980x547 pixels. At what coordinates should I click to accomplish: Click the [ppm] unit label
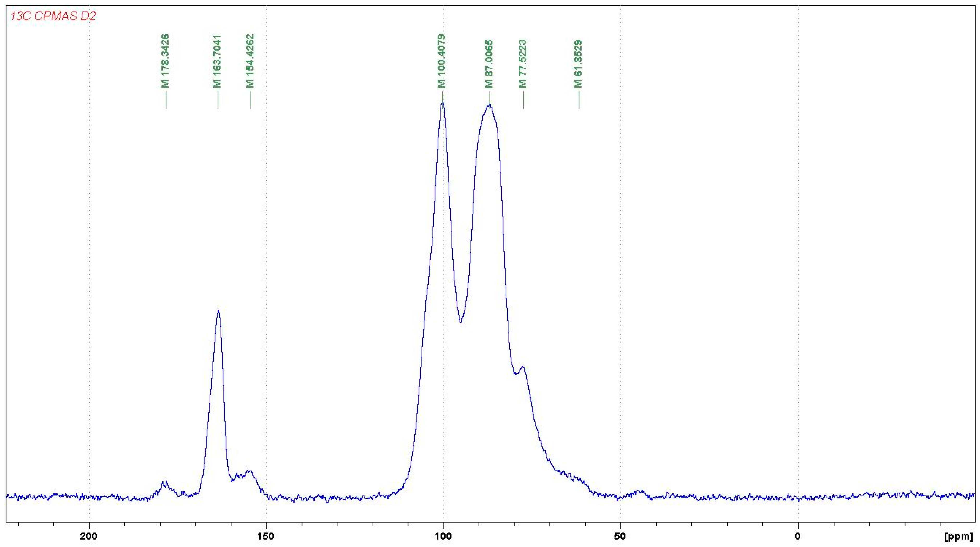pos(958,537)
